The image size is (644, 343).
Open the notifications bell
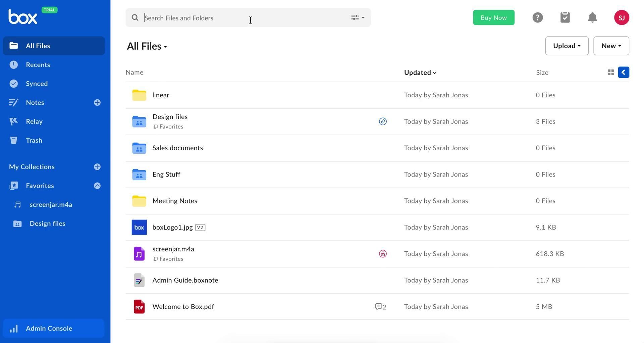coord(592,17)
